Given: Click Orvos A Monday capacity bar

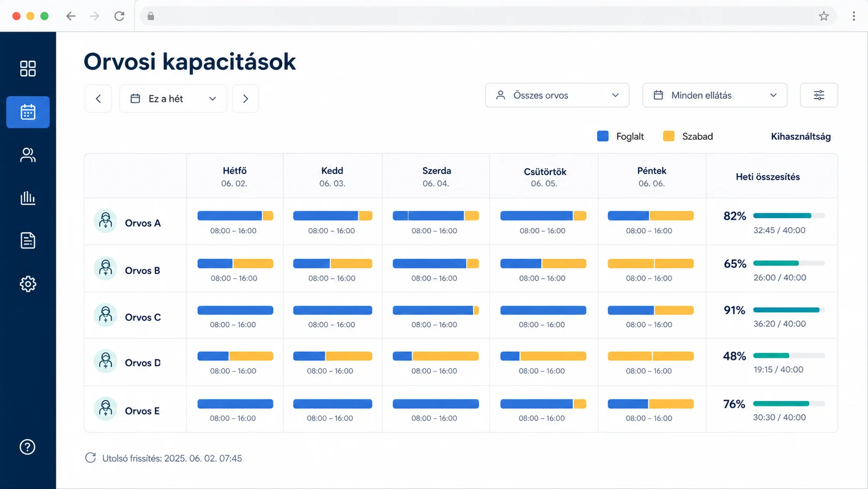Looking at the screenshot, I should [235, 216].
